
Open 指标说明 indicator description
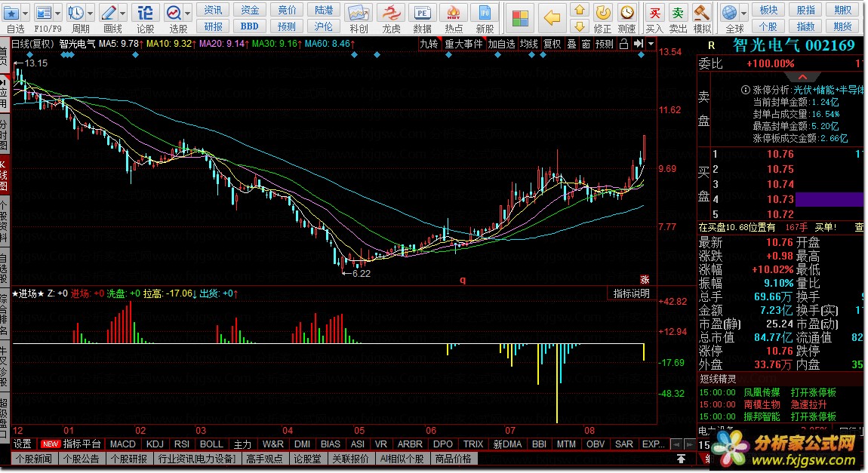(x=631, y=293)
